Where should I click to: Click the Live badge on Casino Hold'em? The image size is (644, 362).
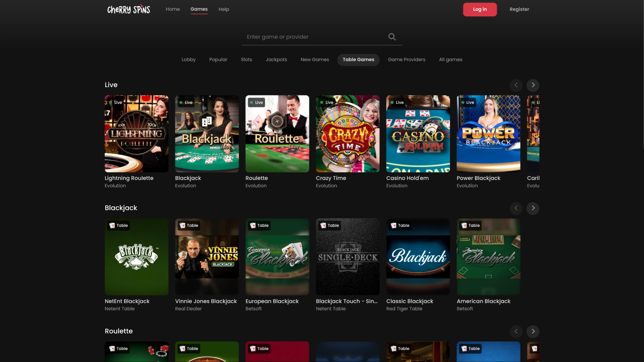tap(397, 102)
